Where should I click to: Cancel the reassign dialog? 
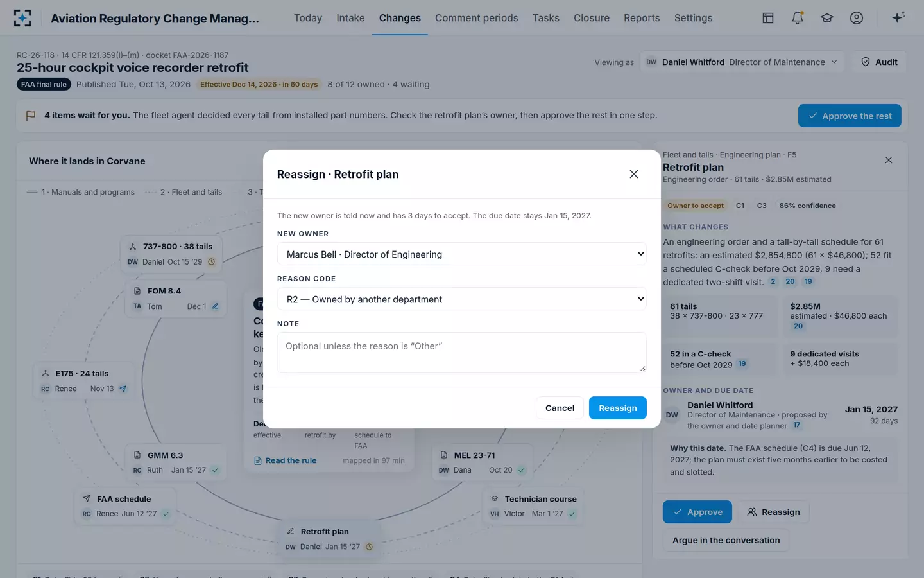point(560,408)
